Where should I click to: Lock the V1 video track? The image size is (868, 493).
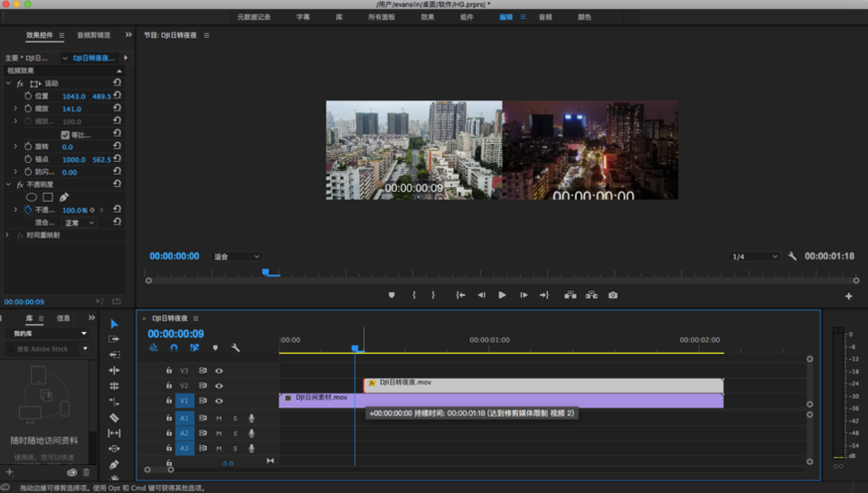click(168, 401)
